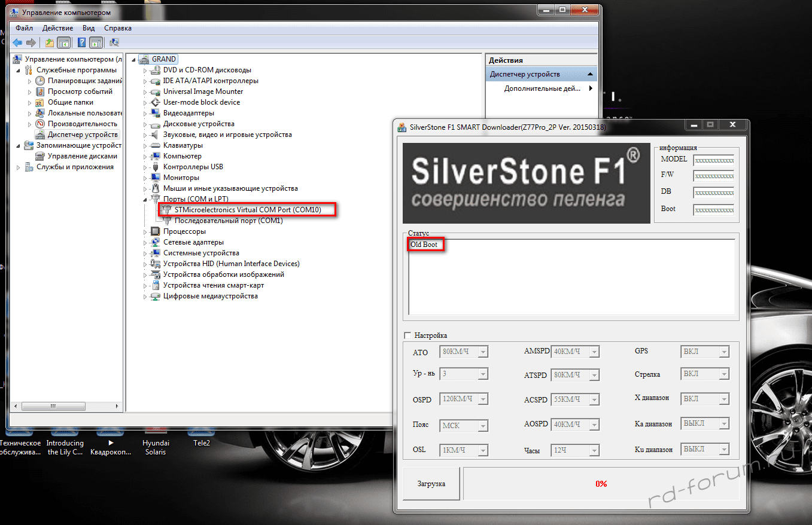Click the Task Scheduler clock icon
The width and height of the screenshot is (812, 525).
[40, 81]
